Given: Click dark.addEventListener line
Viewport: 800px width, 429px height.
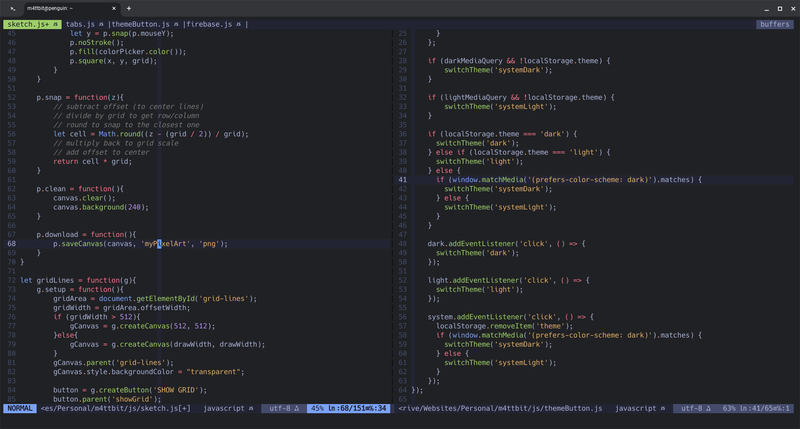Looking at the screenshot, I should [507, 244].
